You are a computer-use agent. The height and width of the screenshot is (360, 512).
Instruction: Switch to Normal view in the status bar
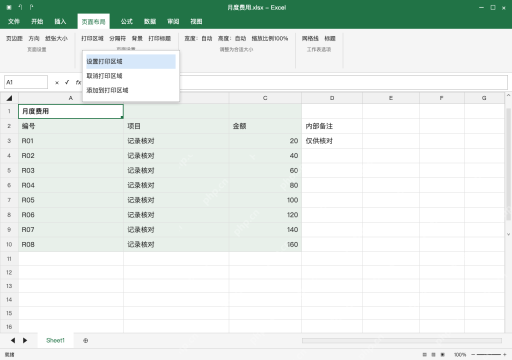(x=424, y=355)
